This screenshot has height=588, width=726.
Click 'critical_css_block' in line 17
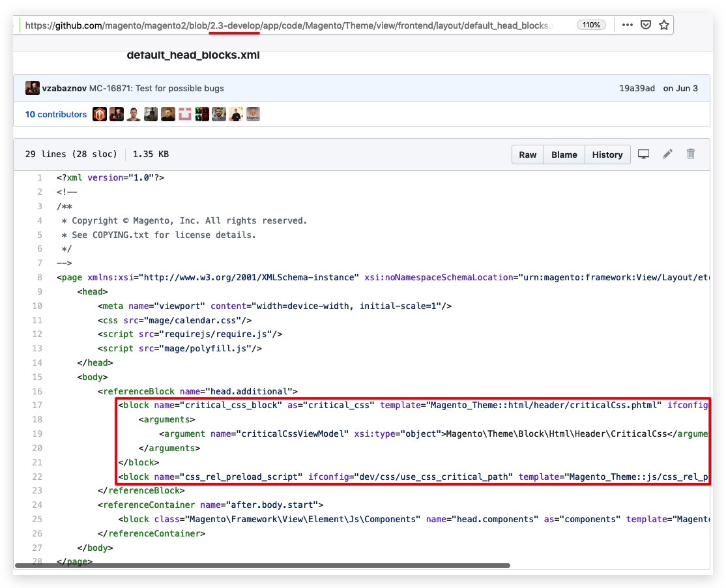(231, 405)
